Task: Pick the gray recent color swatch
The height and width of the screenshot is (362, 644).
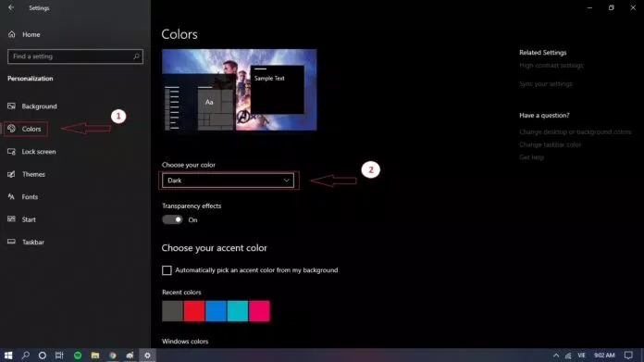Action: [x=172, y=311]
